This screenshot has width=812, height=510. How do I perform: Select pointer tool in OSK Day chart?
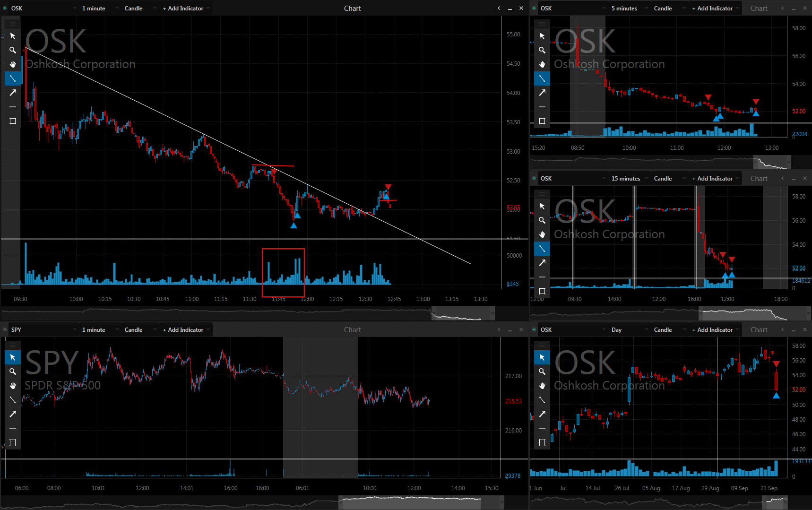pyautogui.click(x=542, y=357)
